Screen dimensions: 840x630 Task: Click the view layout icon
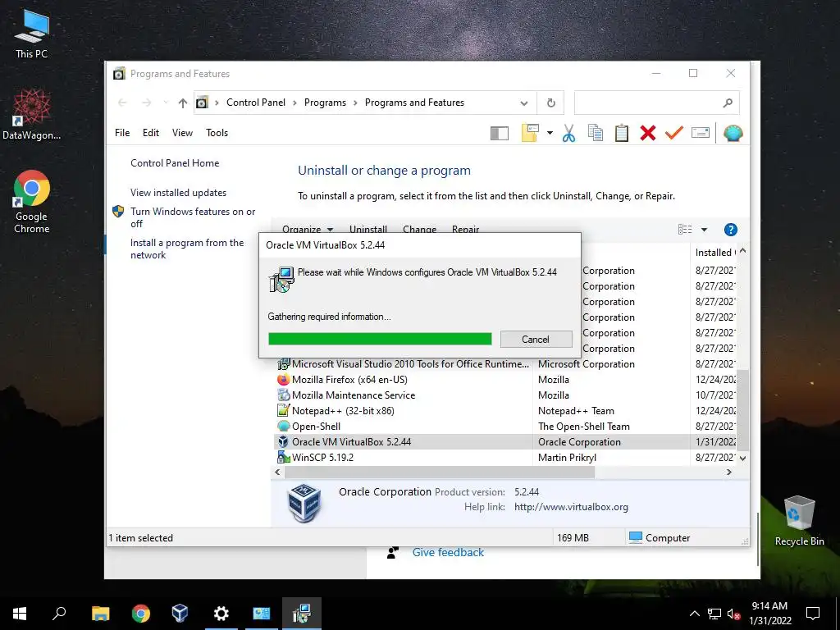[685, 230]
